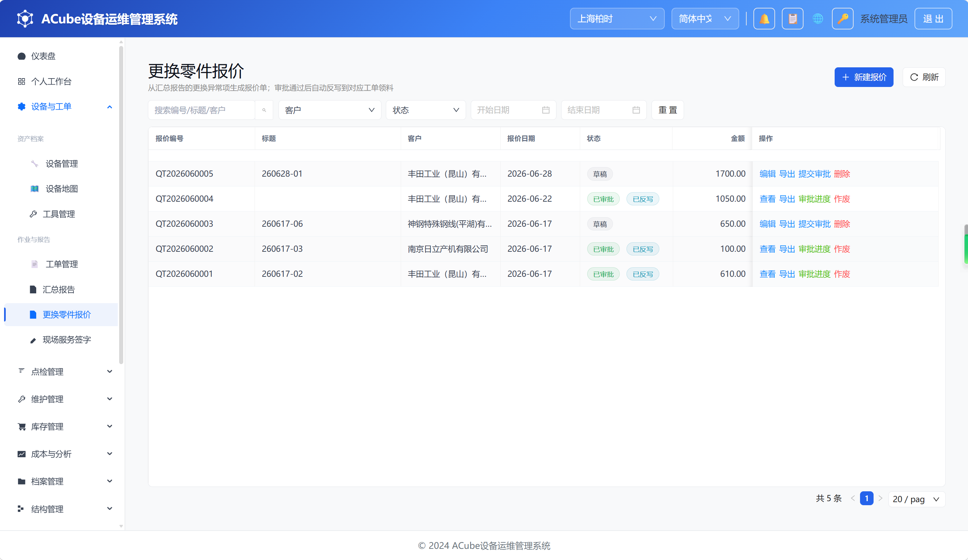Open the 20 / page size dropdown
The image size is (968, 560).
[x=917, y=499]
